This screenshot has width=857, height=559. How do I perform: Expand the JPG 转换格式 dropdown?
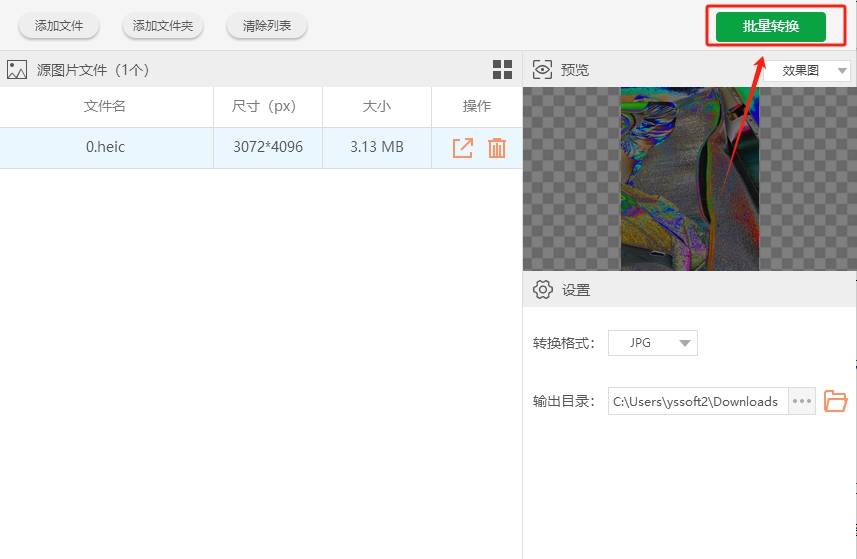coord(653,343)
